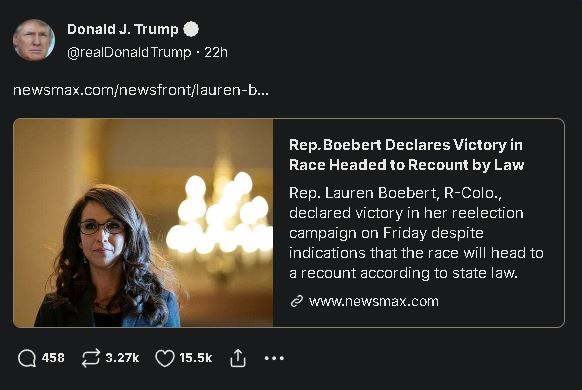Open the @realDonaldTrump handle link
This screenshot has height=390, width=582.
[129, 52]
